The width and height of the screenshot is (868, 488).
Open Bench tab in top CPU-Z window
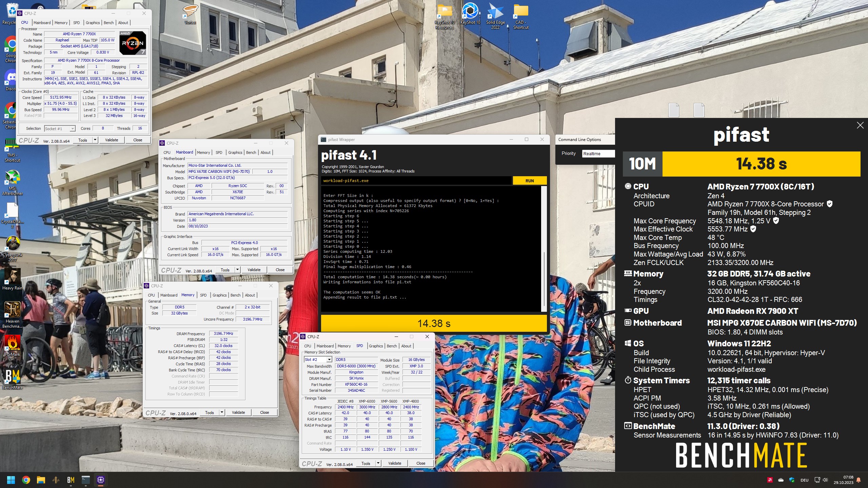pos(109,23)
